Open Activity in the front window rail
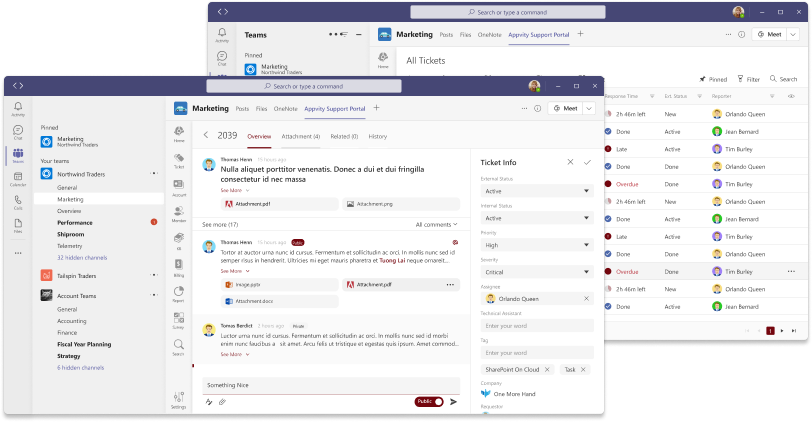Screen dimensions: 812x422 [x=18, y=108]
